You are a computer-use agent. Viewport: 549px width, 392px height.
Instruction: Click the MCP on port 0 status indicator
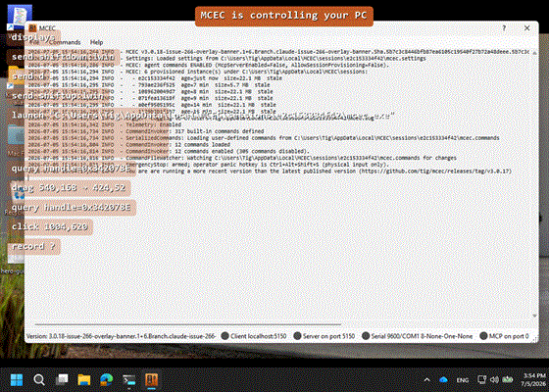tap(505, 336)
